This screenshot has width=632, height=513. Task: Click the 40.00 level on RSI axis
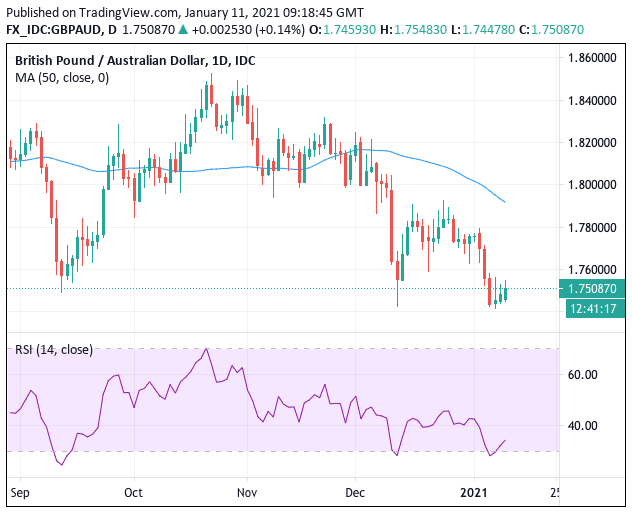pyautogui.click(x=583, y=426)
